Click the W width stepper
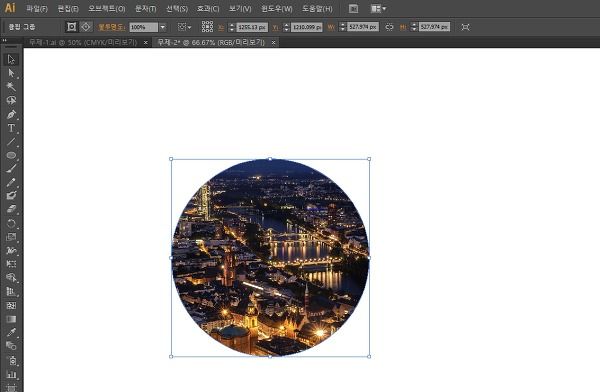 point(343,27)
